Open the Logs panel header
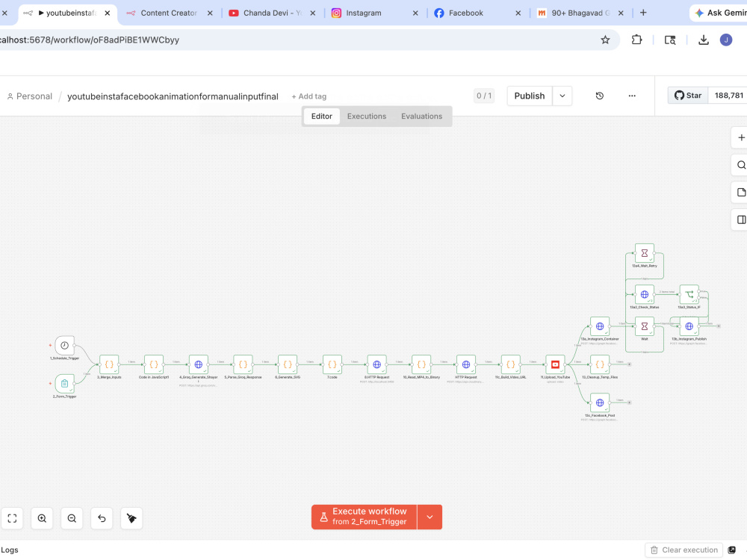Image resolution: width=747 pixels, height=560 pixels. pos(10,550)
